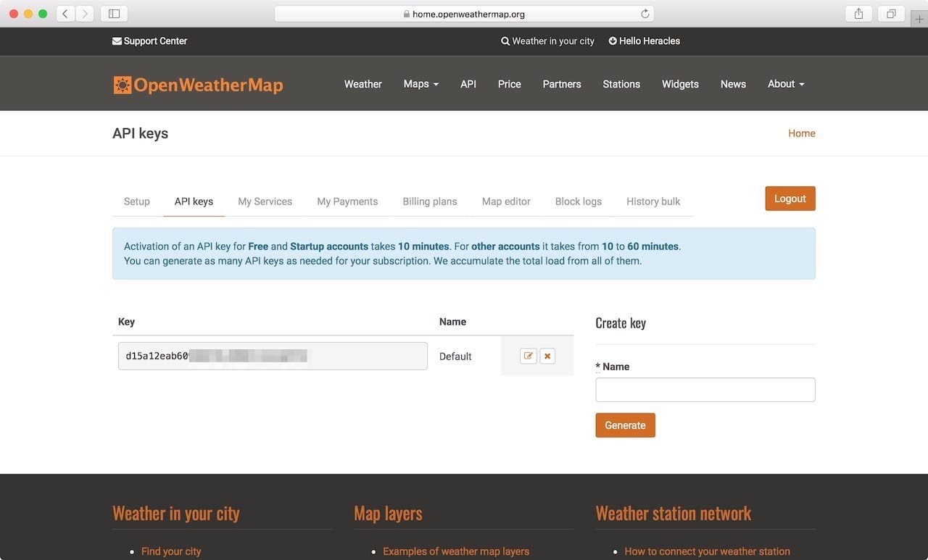Open Examples of weather map layers link
The height and width of the screenshot is (560, 928).
456,551
